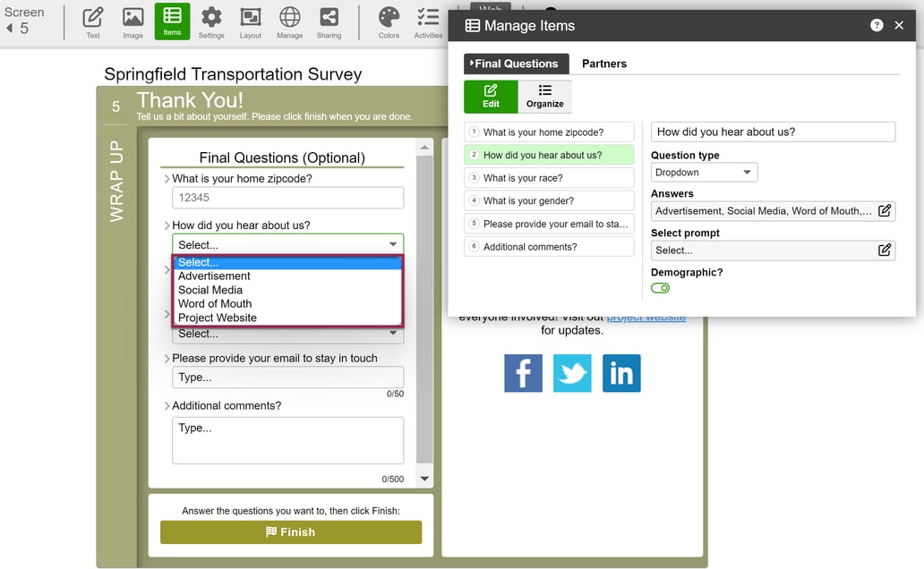This screenshot has height=569, width=924.
Task: Select the Image tool icon
Action: 133,22
